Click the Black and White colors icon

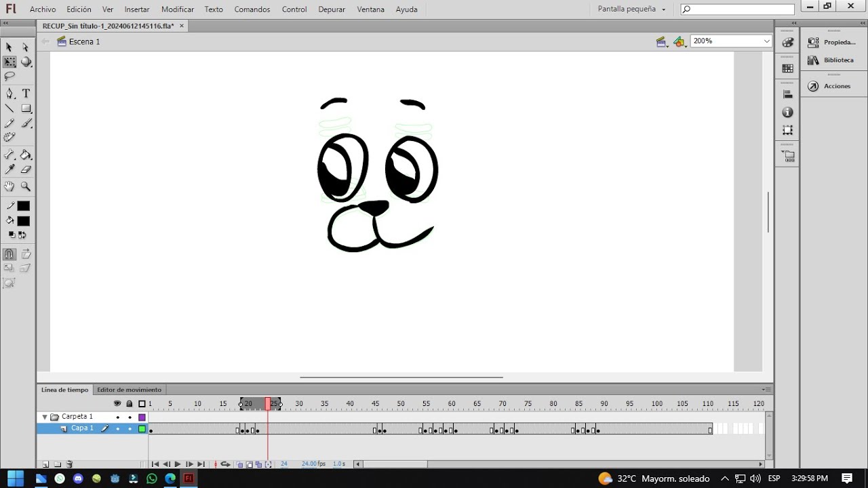tap(12, 235)
